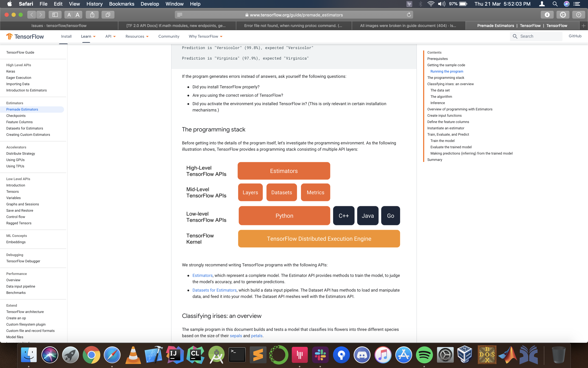Open the Safari share button

pyautogui.click(x=92, y=15)
